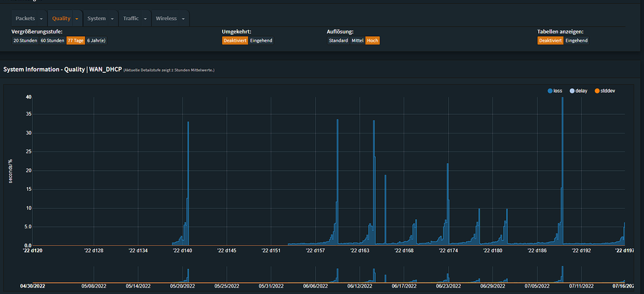
Task: Set zoom level to 77 Tage
Action: click(x=75, y=41)
